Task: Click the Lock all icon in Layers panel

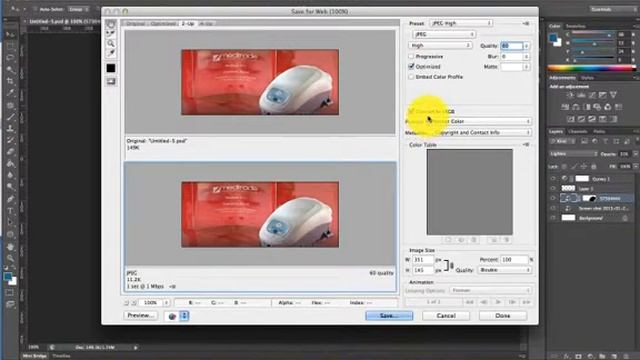Action: tap(594, 167)
